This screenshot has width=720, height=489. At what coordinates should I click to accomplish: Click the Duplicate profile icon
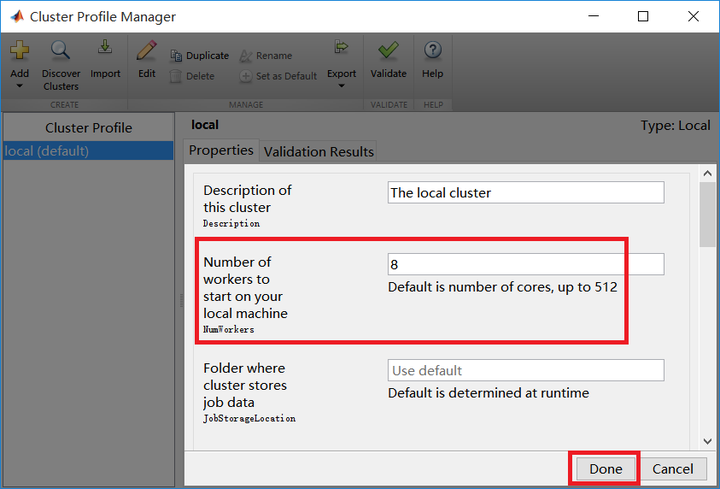[177, 56]
